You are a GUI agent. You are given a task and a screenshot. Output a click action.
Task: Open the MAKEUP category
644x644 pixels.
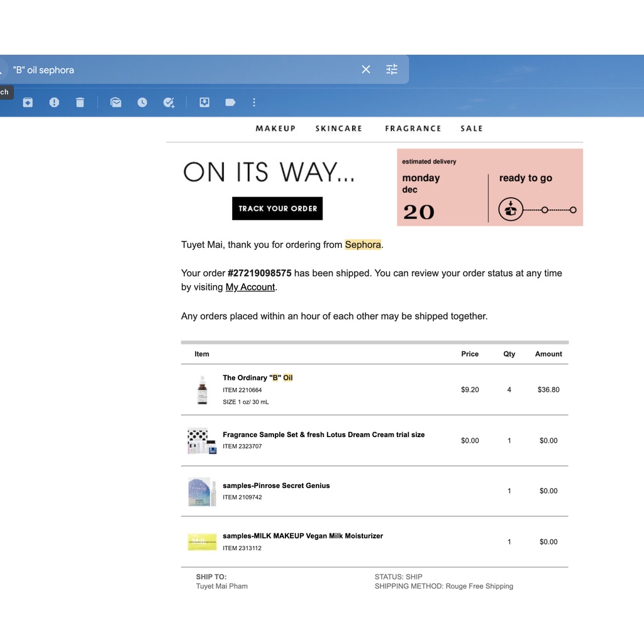275,128
